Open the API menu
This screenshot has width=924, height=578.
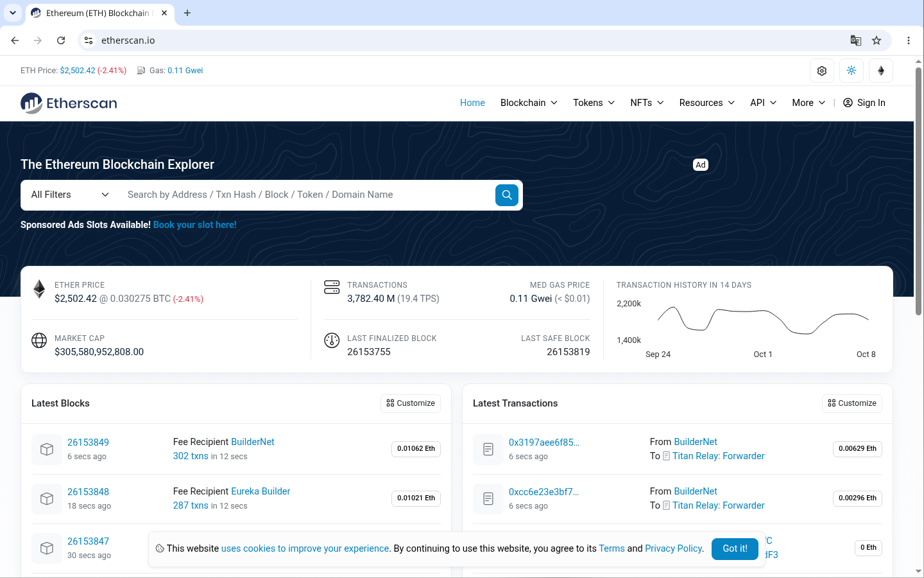click(x=763, y=103)
